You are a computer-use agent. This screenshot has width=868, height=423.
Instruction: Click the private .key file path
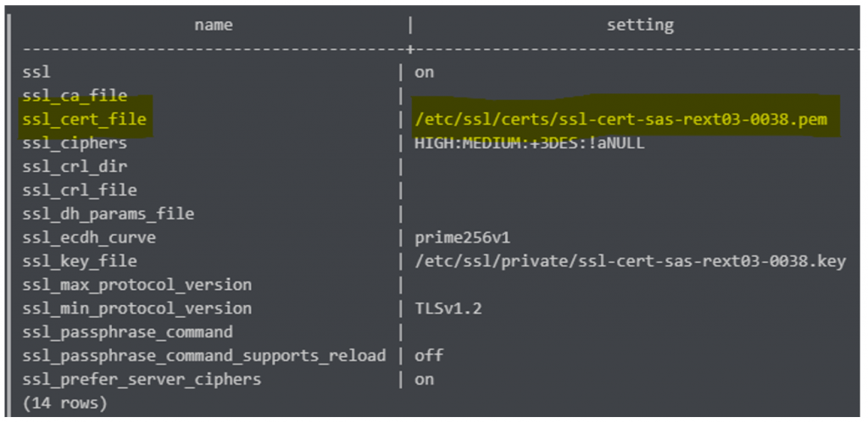[x=630, y=261]
